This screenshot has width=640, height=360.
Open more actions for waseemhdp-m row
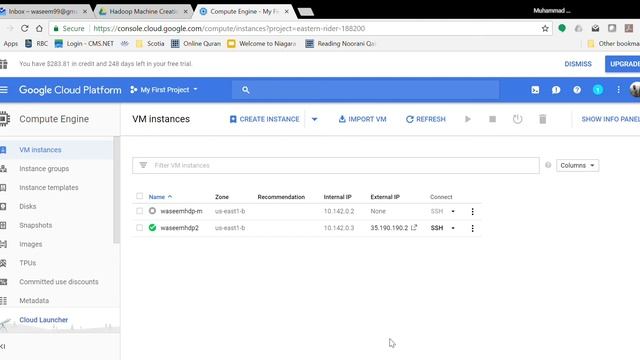point(473,211)
